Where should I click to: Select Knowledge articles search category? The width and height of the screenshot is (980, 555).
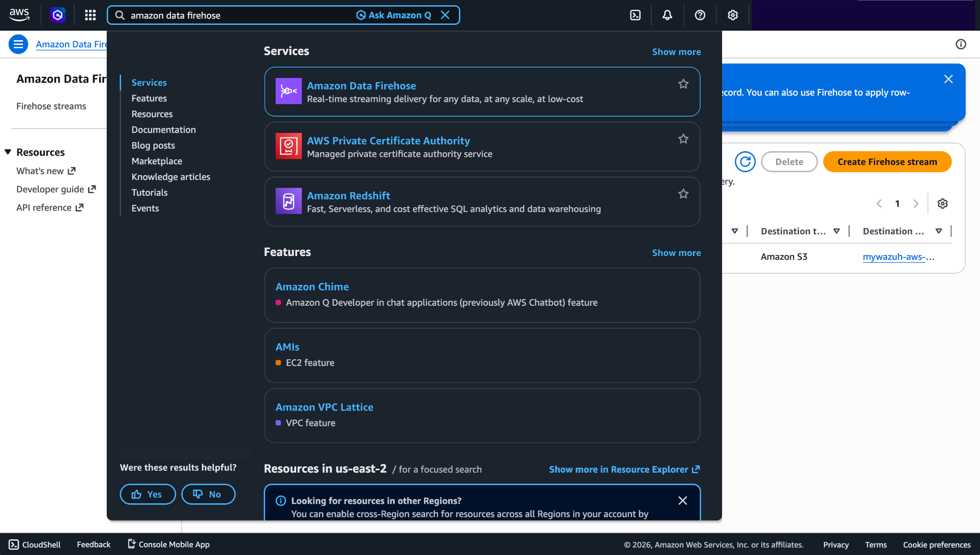click(x=171, y=177)
